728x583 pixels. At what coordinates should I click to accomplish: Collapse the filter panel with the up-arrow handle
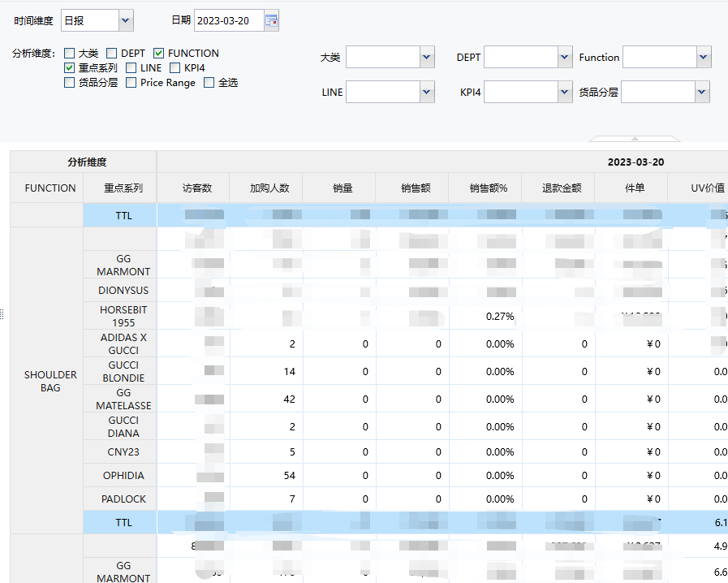pos(635,138)
